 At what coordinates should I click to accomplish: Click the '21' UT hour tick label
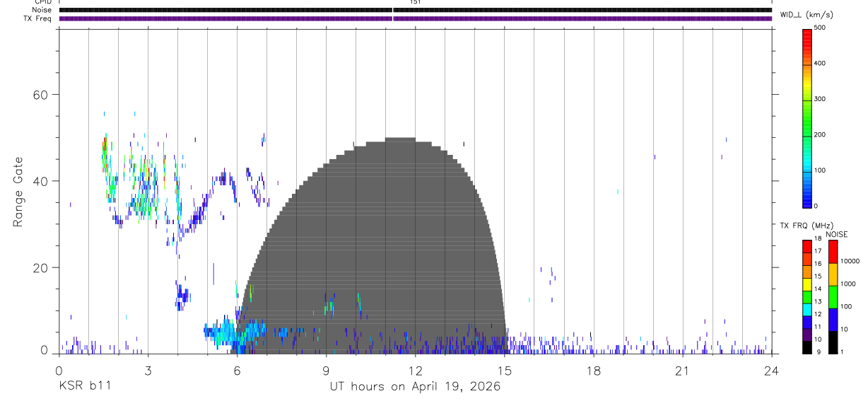[x=683, y=370]
